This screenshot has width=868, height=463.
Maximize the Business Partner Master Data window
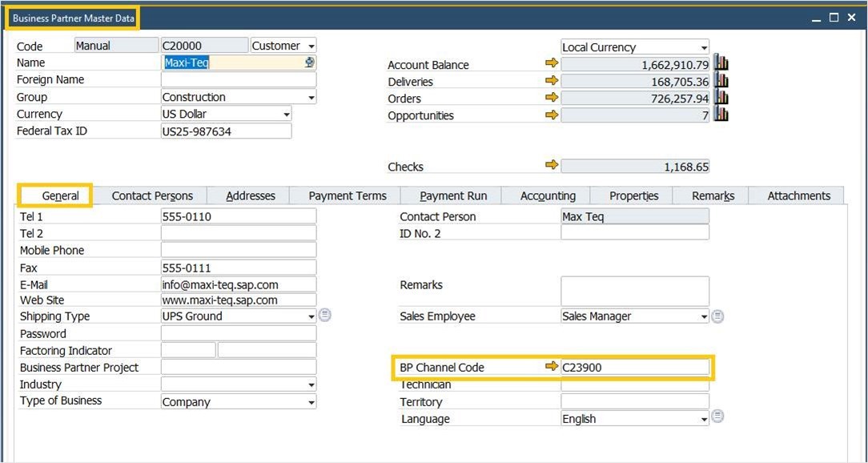[834, 18]
